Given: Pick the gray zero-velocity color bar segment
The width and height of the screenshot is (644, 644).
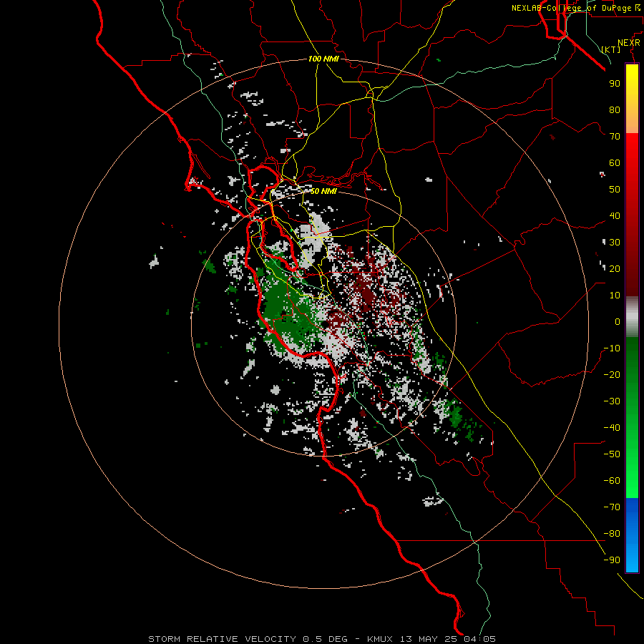Looking at the screenshot, I should pos(632,317).
